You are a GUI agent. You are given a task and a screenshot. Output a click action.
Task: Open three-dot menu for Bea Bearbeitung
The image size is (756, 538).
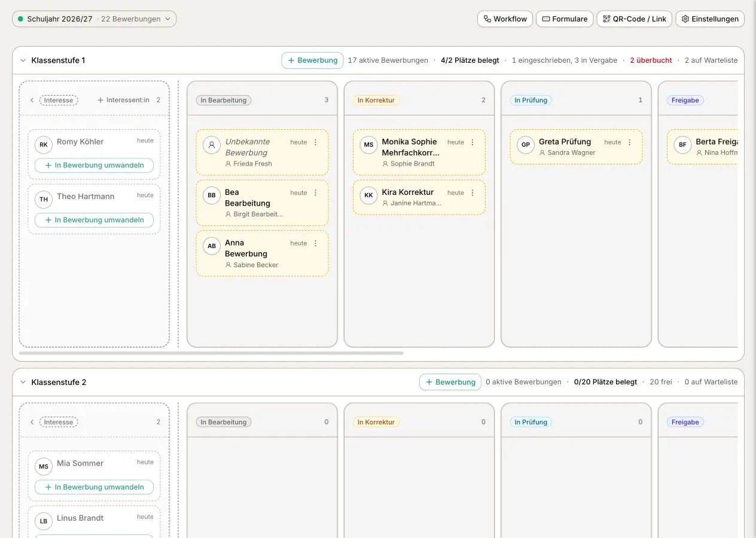click(316, 192)
